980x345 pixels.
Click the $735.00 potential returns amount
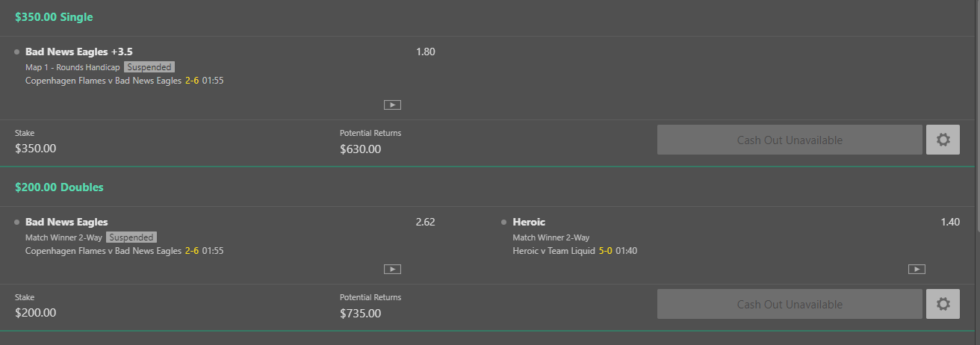pos(360,313)
